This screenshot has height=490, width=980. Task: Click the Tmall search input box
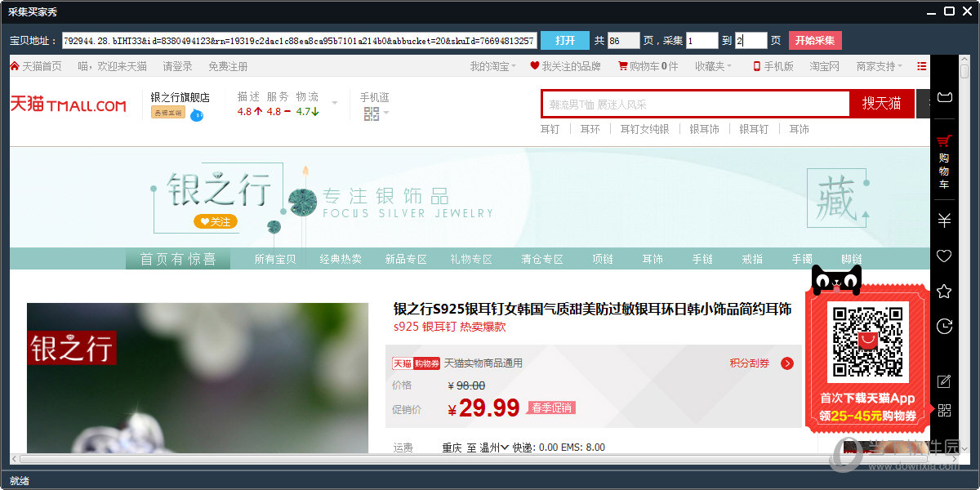696,104
